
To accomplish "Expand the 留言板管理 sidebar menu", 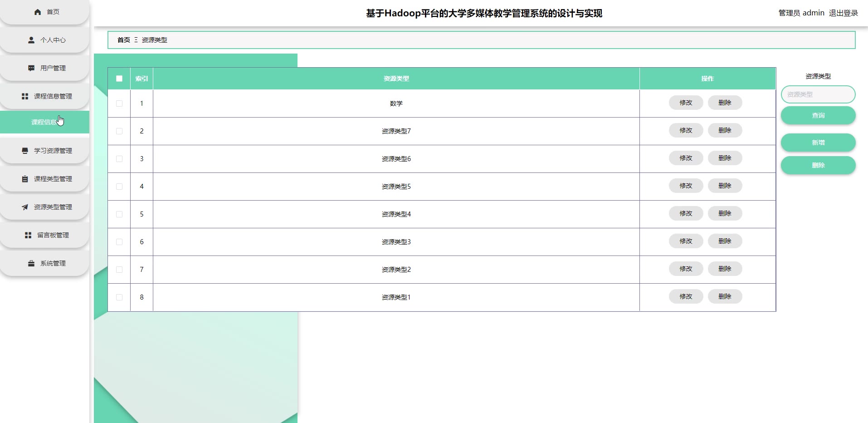I will click(x=44, y=235).
